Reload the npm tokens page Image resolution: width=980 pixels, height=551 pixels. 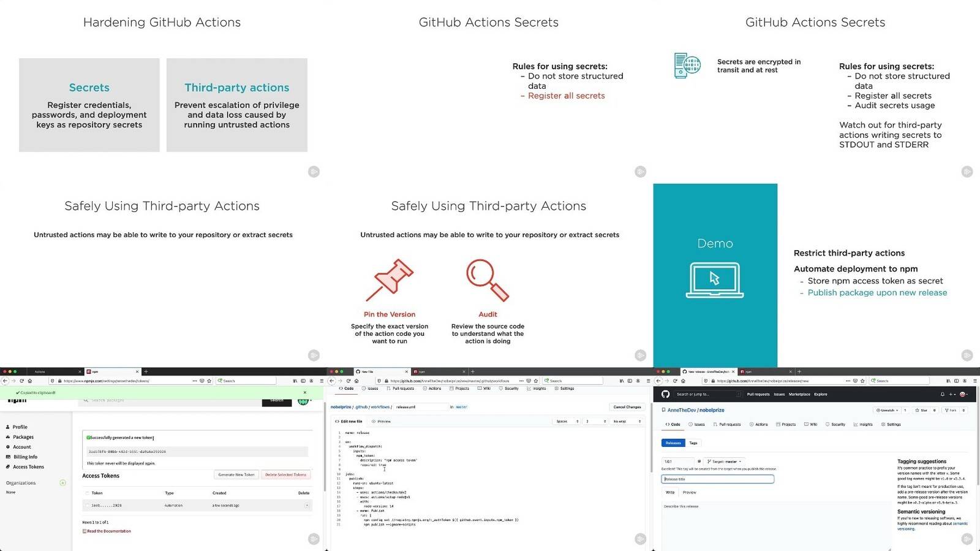click(21, 381)
